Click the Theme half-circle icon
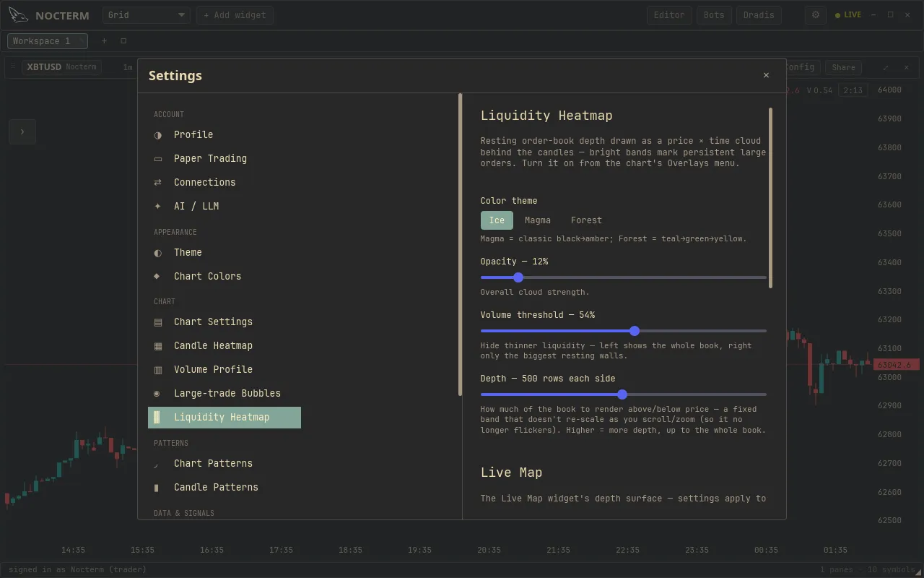Viewport: 924px width, 578px height. pyautogui.click(x=157, y=253)
